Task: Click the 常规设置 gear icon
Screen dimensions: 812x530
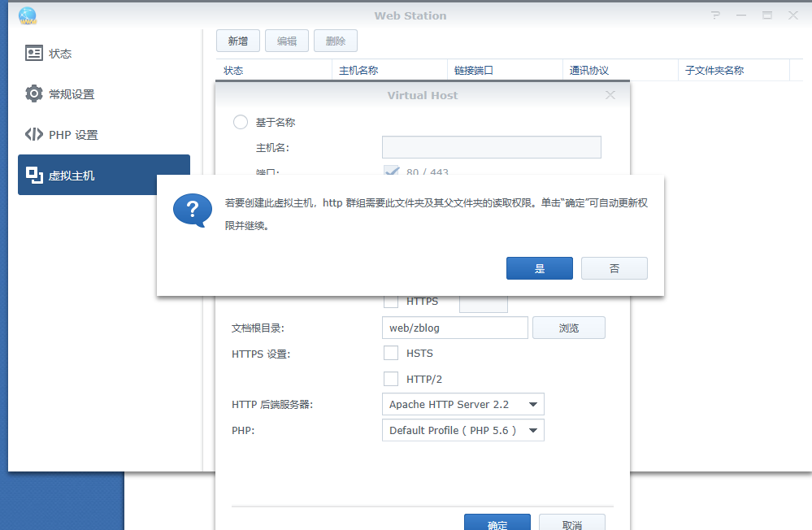Action: (33, 94)
